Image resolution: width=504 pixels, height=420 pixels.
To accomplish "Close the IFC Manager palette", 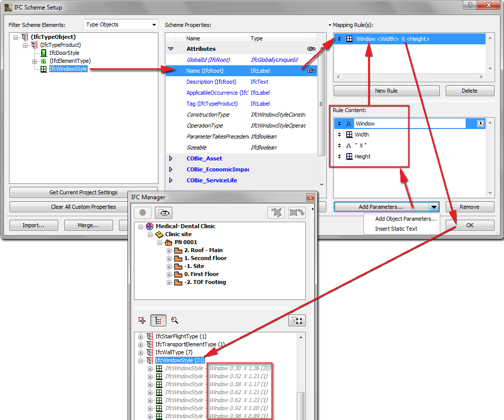I will [x=310, y=197].
